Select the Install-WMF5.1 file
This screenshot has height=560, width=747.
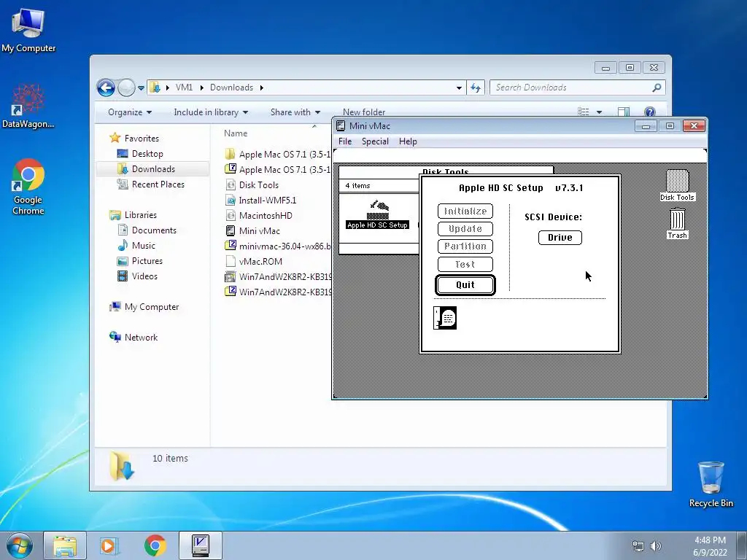[267, 201]
